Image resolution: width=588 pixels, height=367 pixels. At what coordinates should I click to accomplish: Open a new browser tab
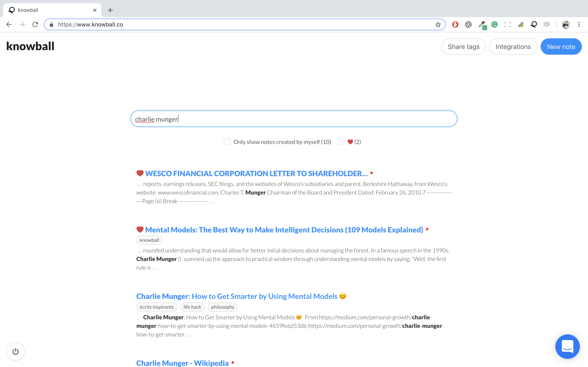tap(110, 10)
